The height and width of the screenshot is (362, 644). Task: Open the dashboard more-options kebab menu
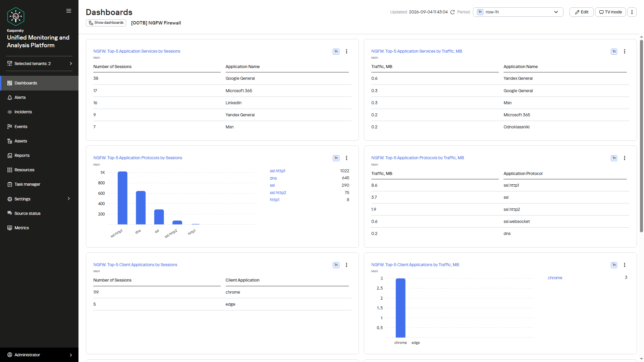click(632, 12)
